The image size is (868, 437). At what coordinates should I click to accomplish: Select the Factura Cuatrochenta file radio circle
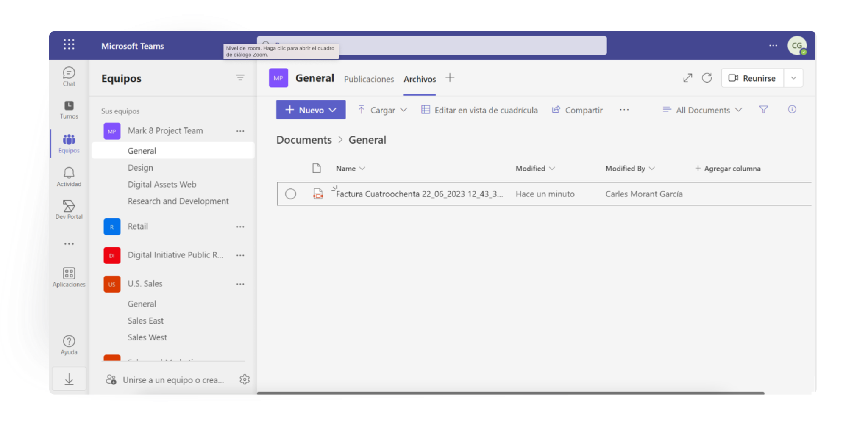(290, 194)
